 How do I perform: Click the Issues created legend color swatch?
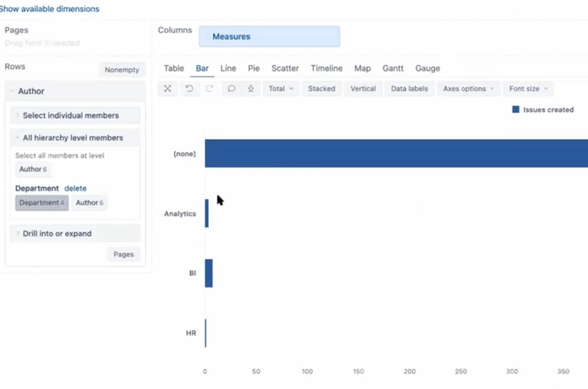516,110
